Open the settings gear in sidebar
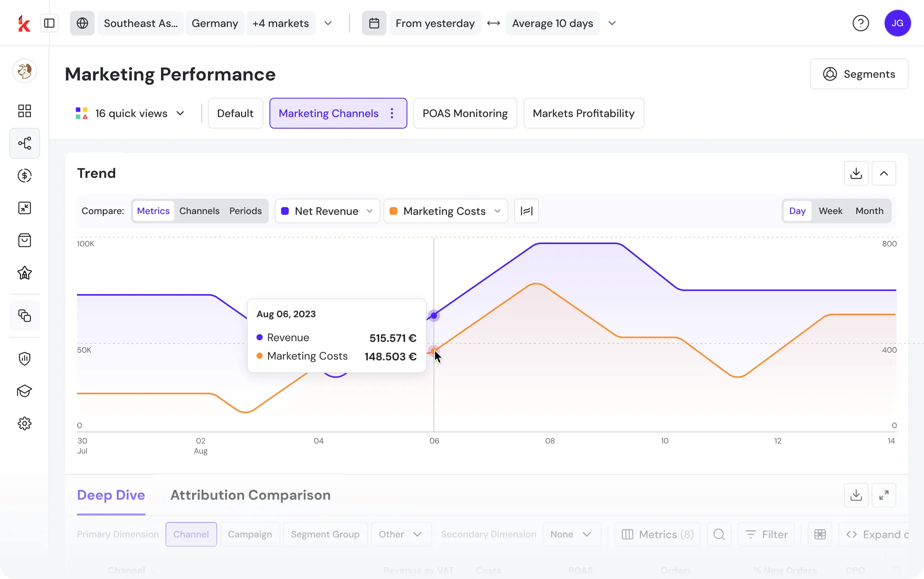The image size is (924, 579). point(25,423)
